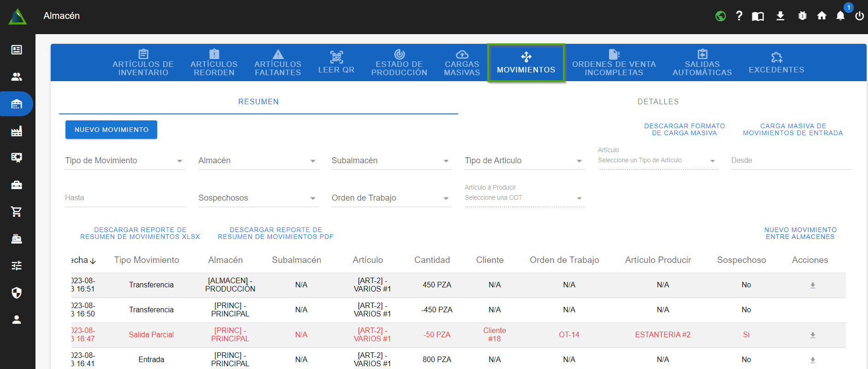Expand the Sospechosos dropdown
868x369 pixels.
click(258, 198)
